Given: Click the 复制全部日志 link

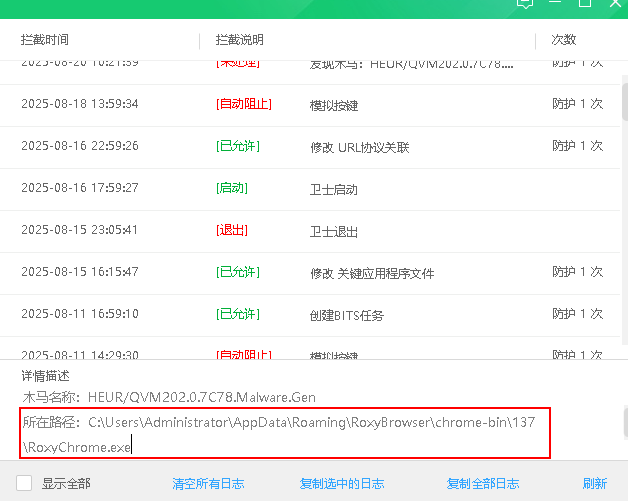Looking at the screenshot, I should (x=483, y=483).
